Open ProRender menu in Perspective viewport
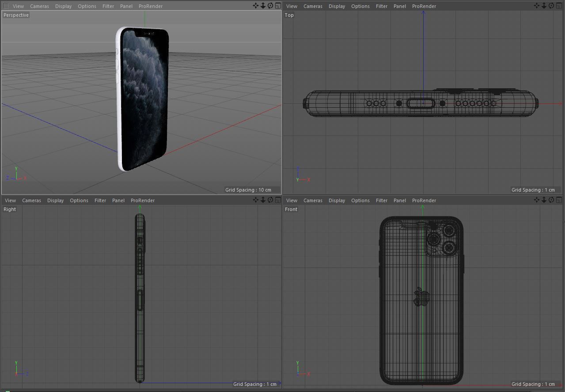The image size is (565, 392). (151, 6)
